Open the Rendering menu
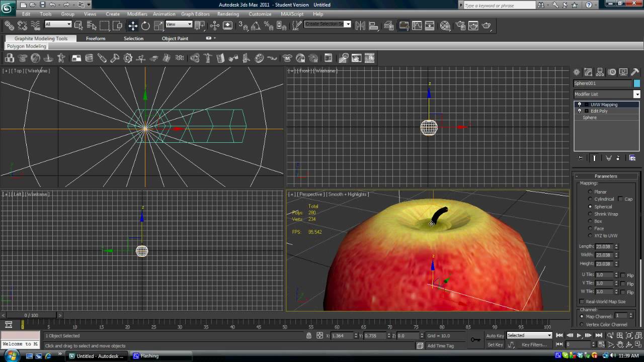 (x=228, y=14)
